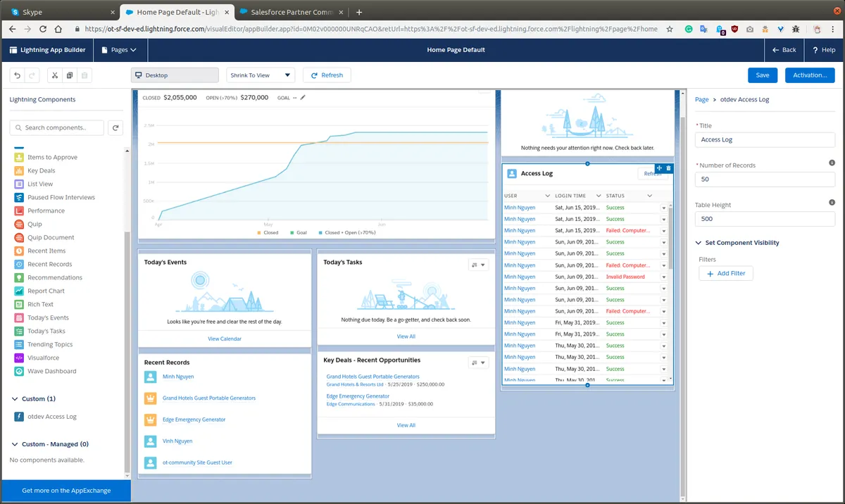845x504 pixels.
Task: Click the camera screenshot extension icon
Action: click(750, 29)
